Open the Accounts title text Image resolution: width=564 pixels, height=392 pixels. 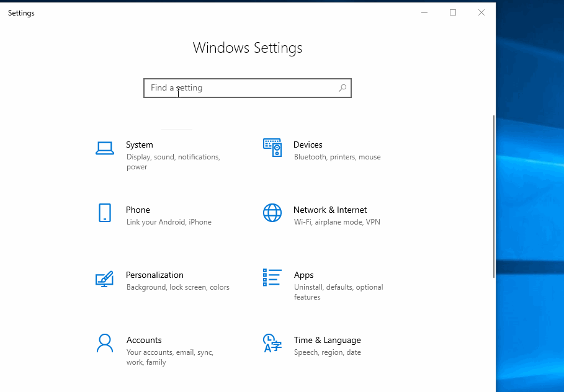pos(144,340)
